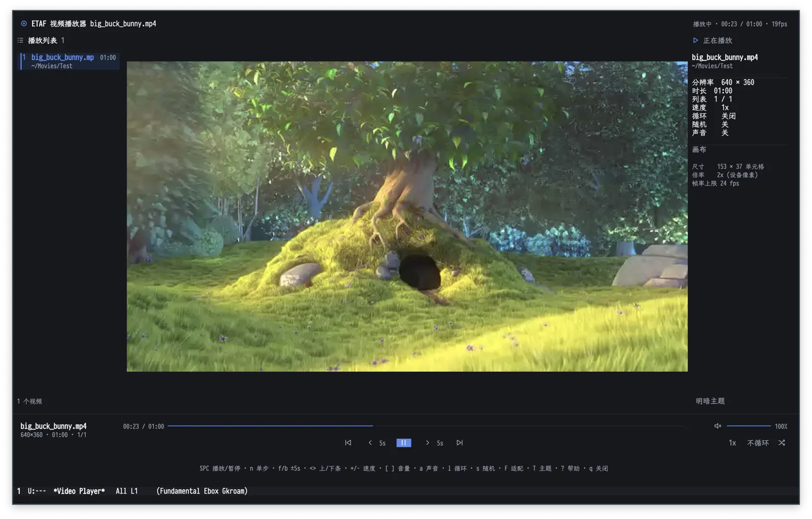Click the 帧率上限 24 fps text
The height and width of the screenshot is (519, 812).
pos(716,183)
